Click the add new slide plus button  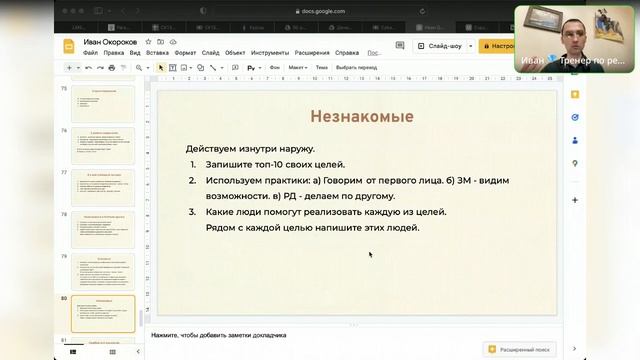click(69, 68)
